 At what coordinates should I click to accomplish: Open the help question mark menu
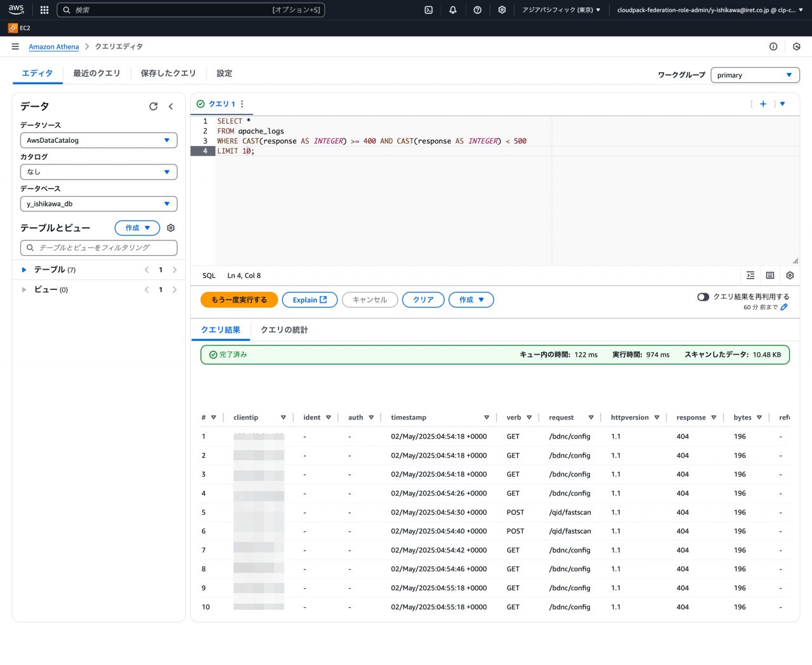(x=478, y=10)
